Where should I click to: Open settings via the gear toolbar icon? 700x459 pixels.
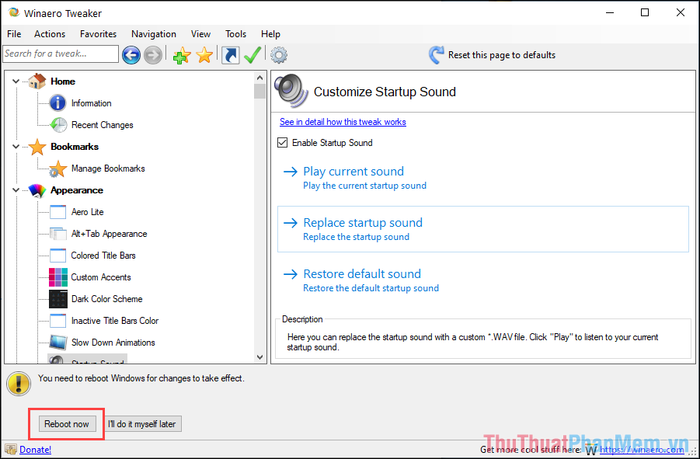coord(279,55)
